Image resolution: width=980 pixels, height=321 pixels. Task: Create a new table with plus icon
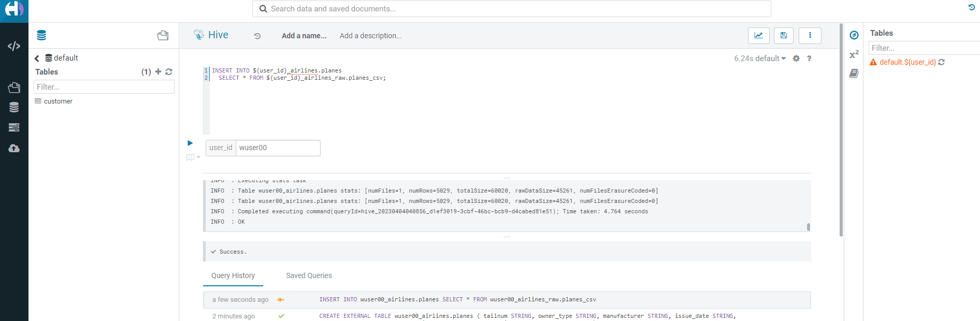[158, 71]
